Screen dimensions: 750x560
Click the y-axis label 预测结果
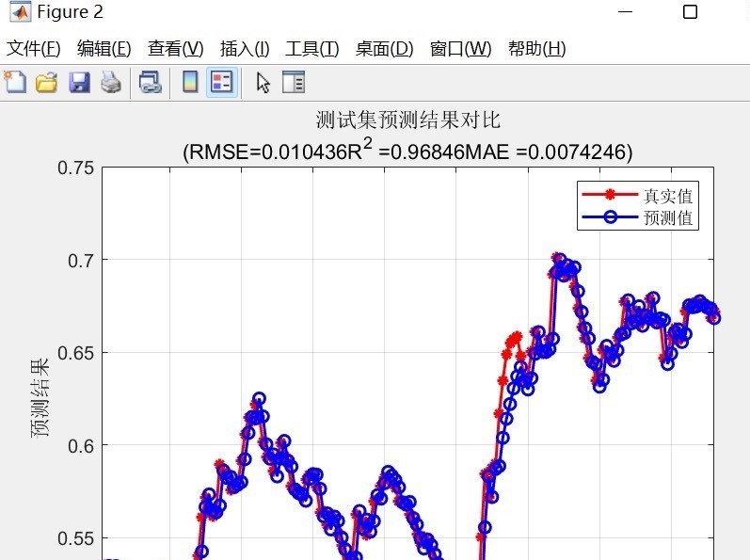pos(40,398)
